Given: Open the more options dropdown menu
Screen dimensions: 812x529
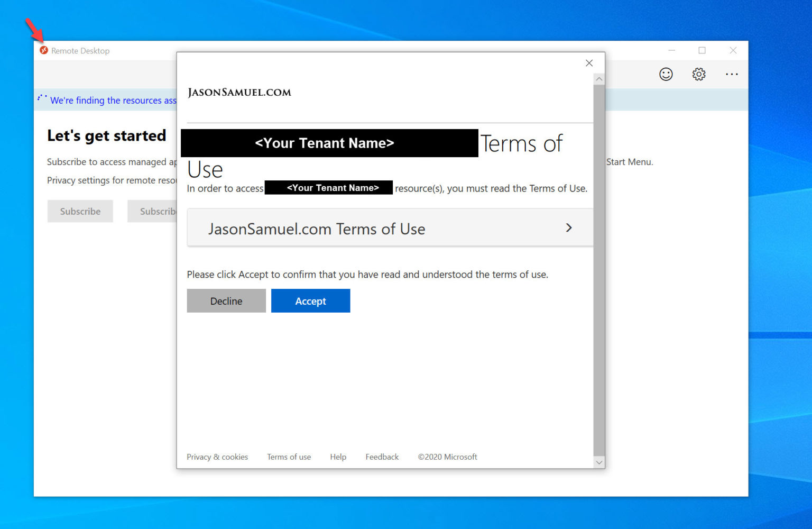Looking at the screenshot, I should point(732,74).
